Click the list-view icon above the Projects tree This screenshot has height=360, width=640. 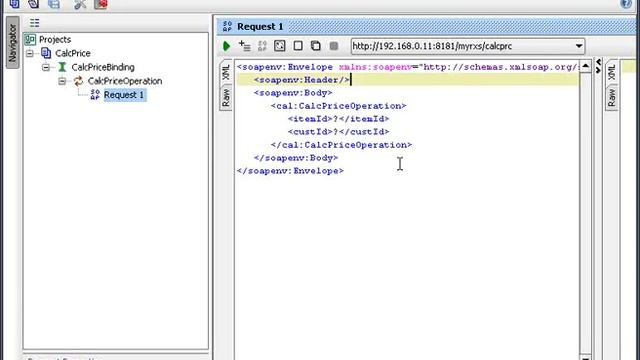pyautogui.click(x=35, y=23)
